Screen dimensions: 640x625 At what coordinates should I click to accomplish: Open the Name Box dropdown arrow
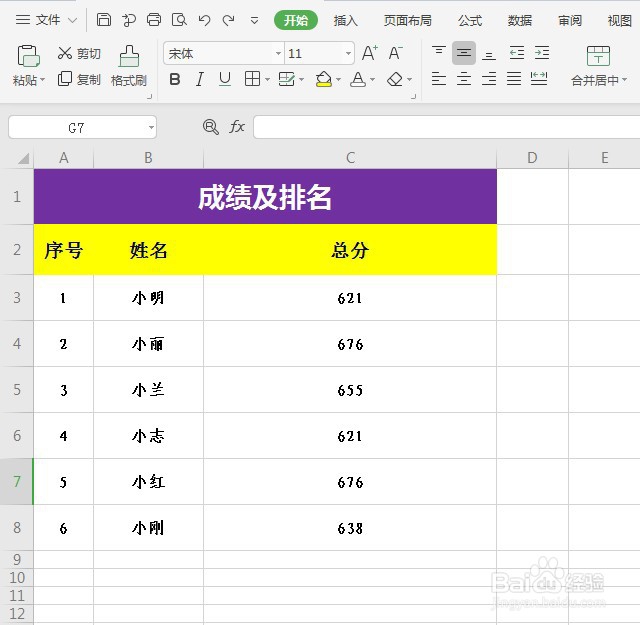[x=151, y=127]
